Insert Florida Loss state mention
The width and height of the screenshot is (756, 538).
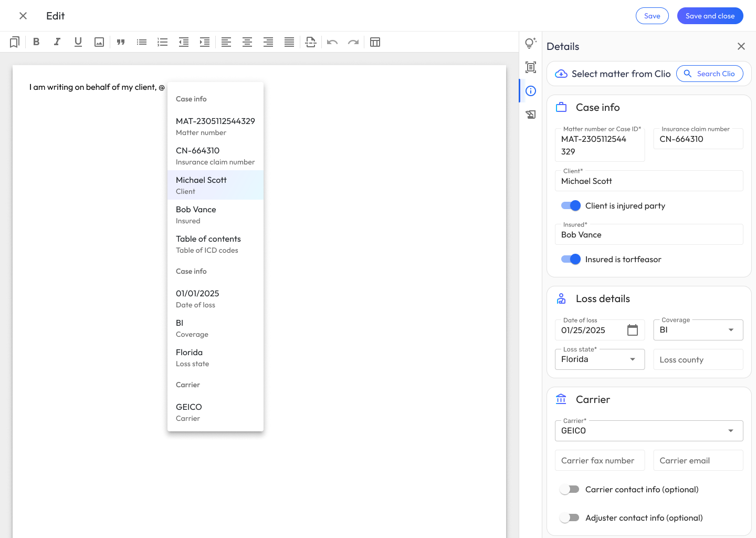click(x=215, y=357)
